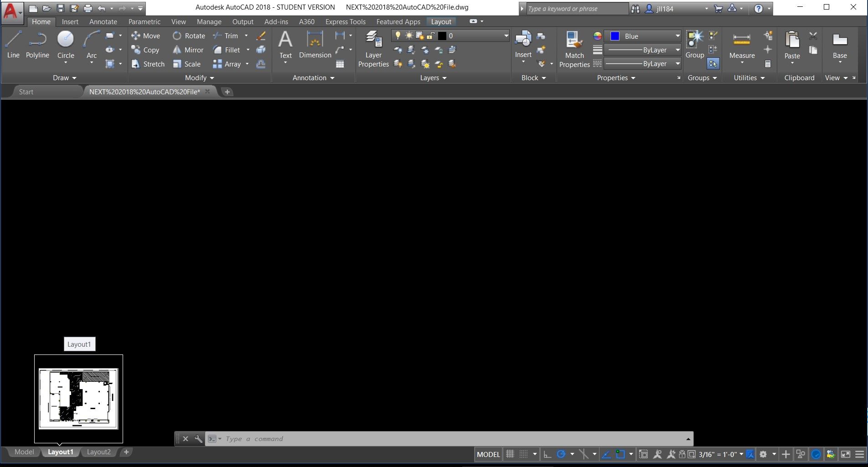
Task: Switch to the Layout2 tab
Action: click(98, 452)
